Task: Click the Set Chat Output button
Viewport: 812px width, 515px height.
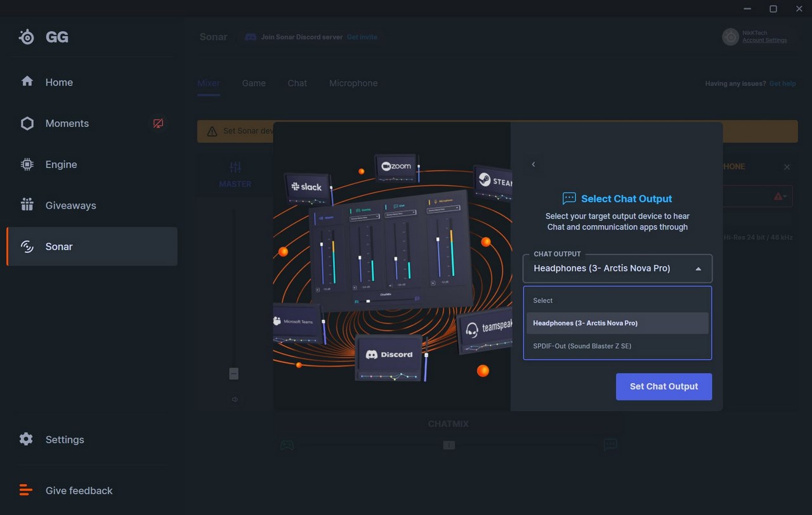Action: [664, 386]
